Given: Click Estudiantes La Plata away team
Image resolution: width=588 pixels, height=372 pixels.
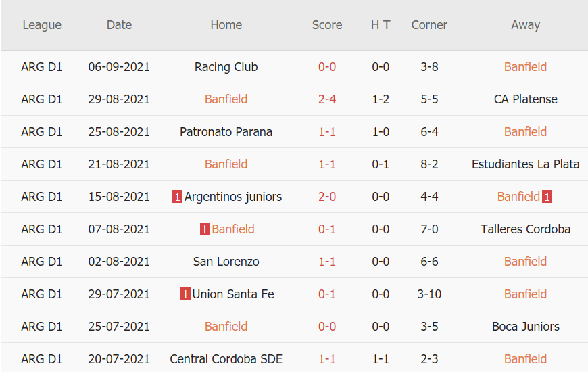Looking at the screenshot, I should pyautogui.click(x=525, y=164).
